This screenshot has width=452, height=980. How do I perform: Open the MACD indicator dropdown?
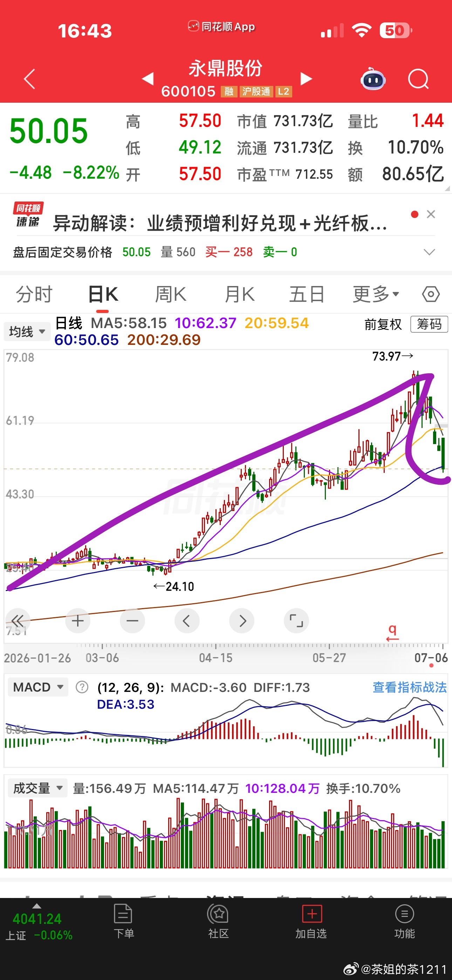(x=38, y=687)
